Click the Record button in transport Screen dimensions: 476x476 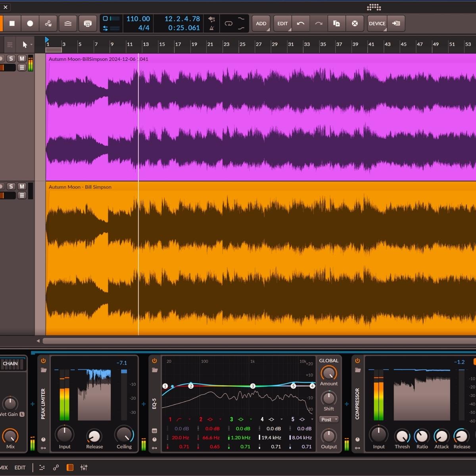click(30, 23)
